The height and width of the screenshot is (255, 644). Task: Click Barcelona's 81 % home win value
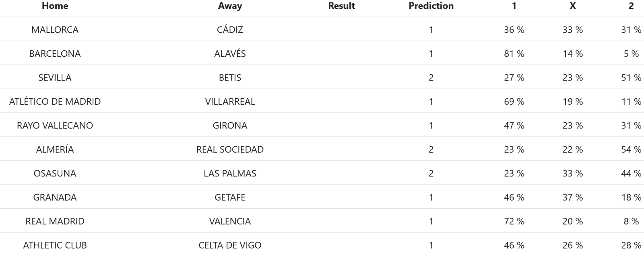514,54
